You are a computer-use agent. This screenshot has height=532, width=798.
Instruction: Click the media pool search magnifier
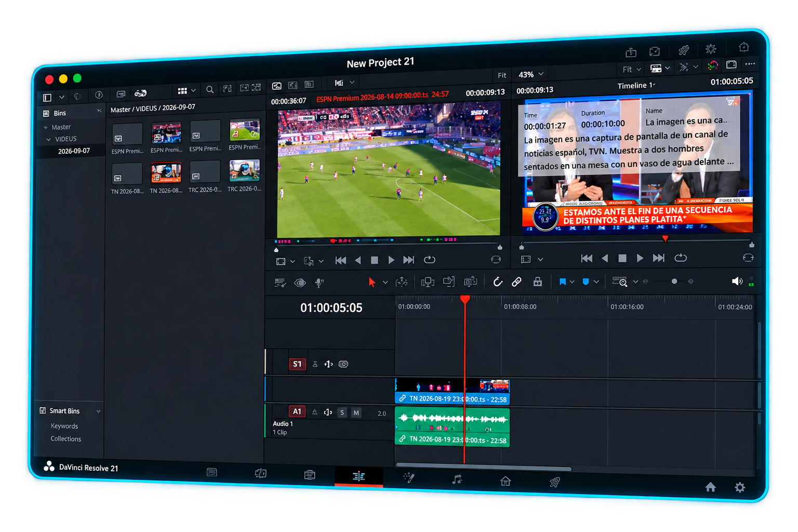click(210, 89)
